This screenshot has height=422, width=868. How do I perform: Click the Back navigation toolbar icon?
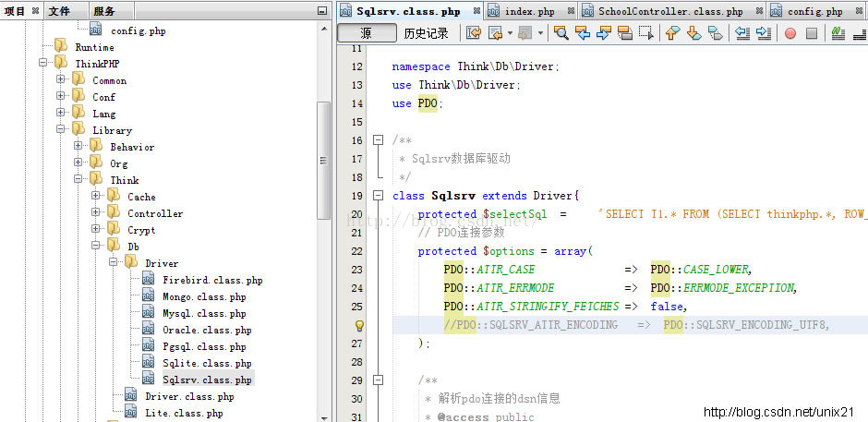[495, 33]
